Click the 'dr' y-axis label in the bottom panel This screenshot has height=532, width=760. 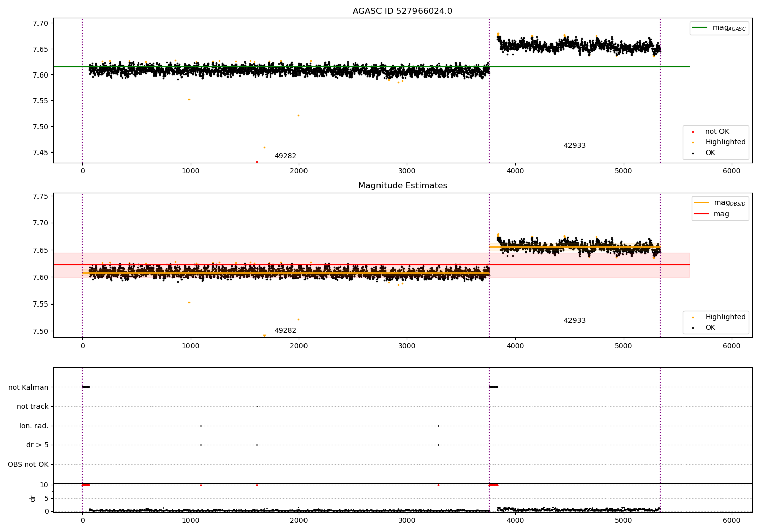pyautogui.click(x=33, y=498)
